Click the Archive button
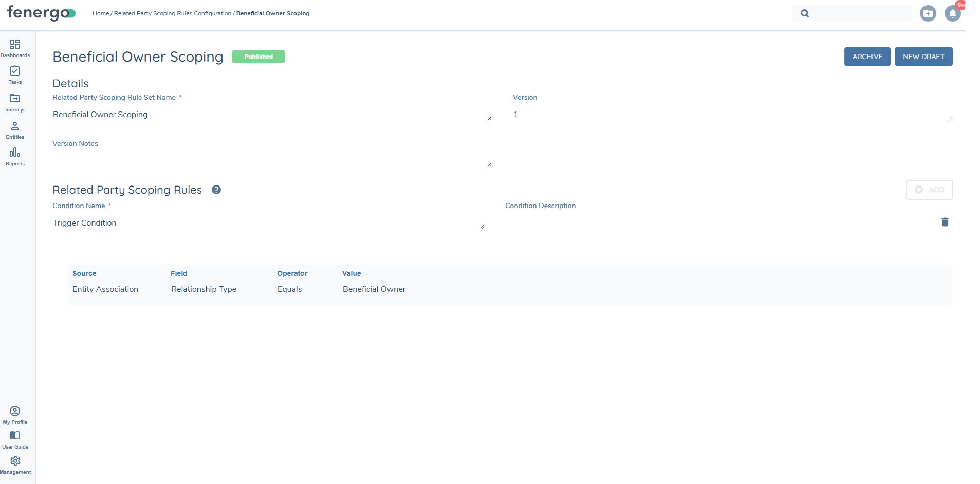 (x=867, y=57)
